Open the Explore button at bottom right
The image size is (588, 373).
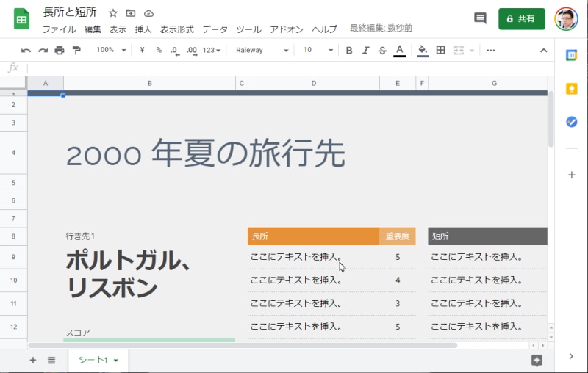(x=537, y=361)
